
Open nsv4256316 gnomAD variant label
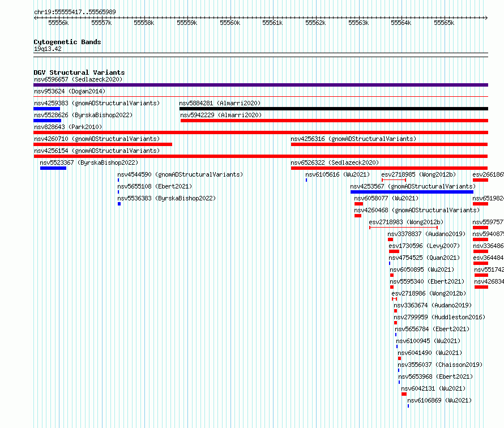click(x=353, y=139)
